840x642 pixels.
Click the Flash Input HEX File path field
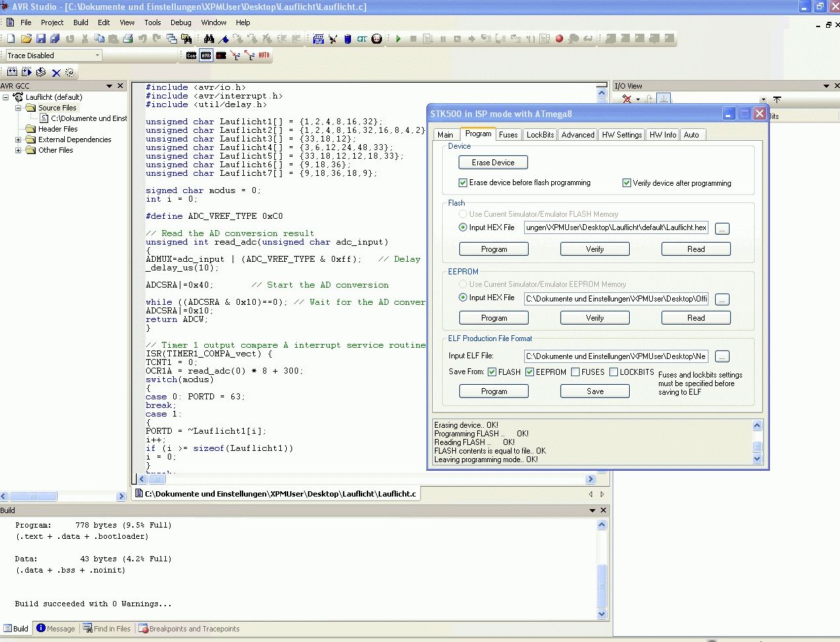pos(616,227)
